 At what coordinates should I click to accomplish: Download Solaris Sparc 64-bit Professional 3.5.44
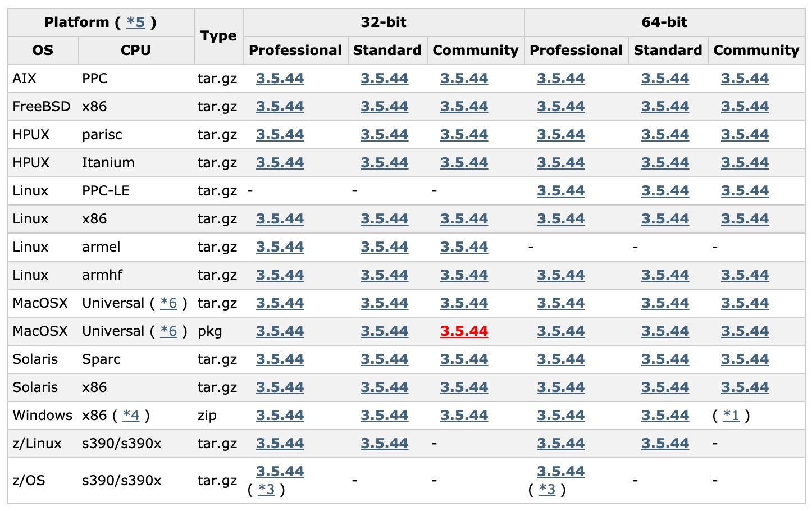coord(560,359)
